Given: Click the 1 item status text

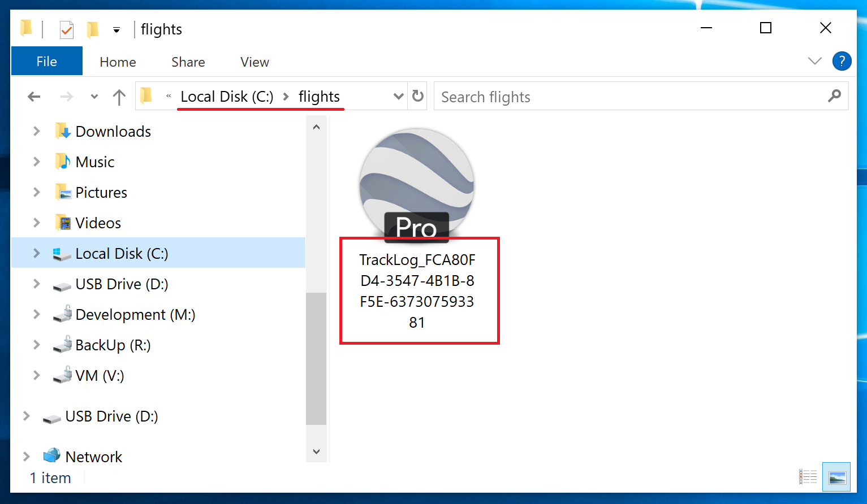Looking at the screenshot, I should 50,478.
